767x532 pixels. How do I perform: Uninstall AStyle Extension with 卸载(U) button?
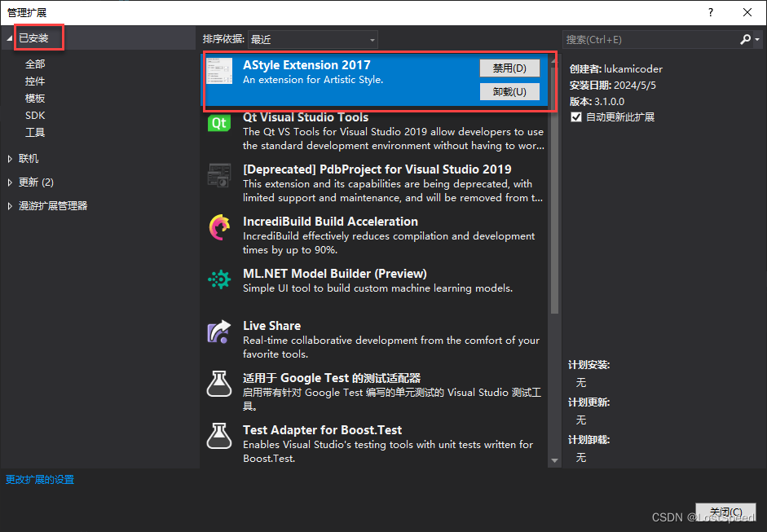(509, 91)
